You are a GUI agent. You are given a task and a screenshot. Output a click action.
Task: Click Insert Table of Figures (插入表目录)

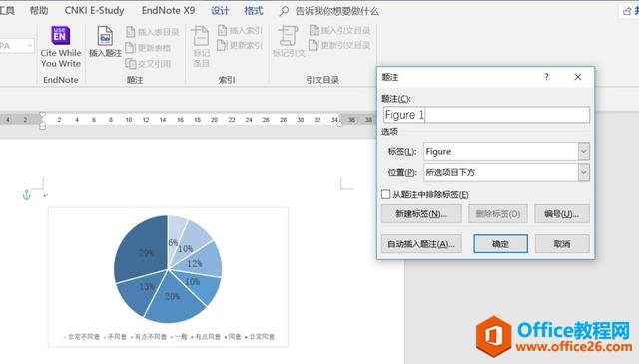coord(153,32)
